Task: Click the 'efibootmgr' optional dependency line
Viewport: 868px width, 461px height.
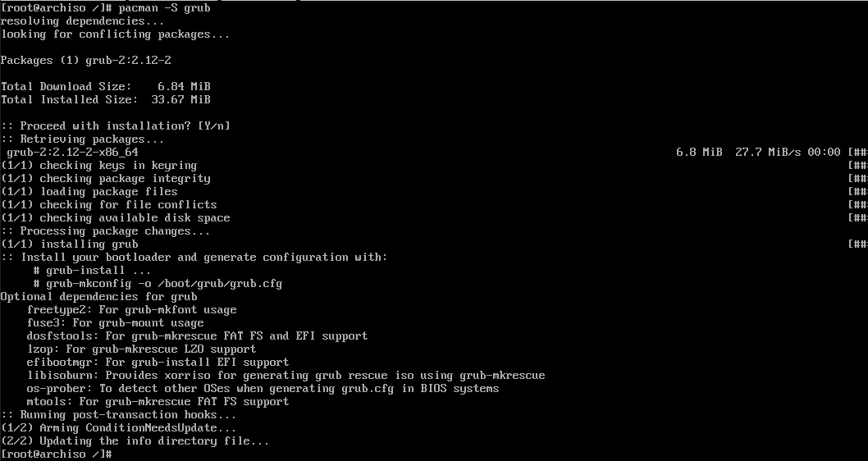Action: point(158,363)
